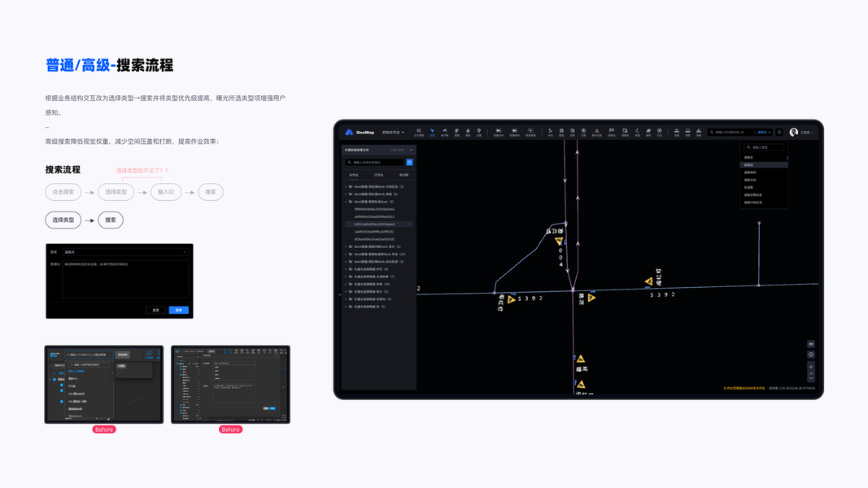Click the warning triangle toolbar icon
Image resolution: width=868 pixels, height=488 pixels.
coord(597,131)
